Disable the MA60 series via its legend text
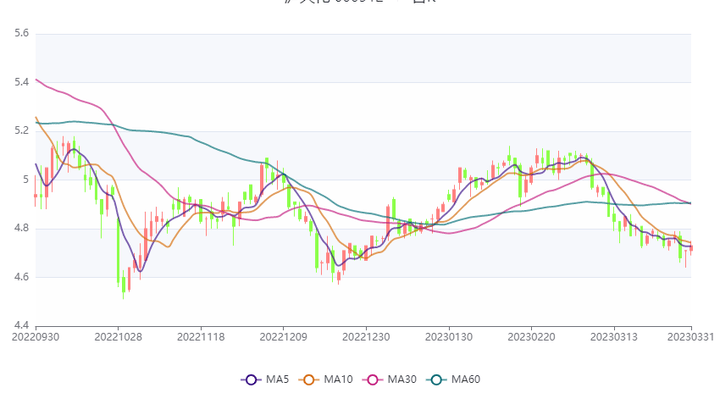The width and height of the screenshot is (720, 405). [465, 380]
